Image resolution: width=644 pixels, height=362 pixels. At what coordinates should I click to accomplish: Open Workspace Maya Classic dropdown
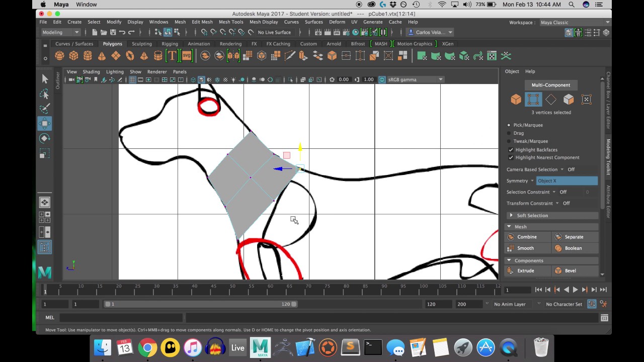(x=575, y=23)
